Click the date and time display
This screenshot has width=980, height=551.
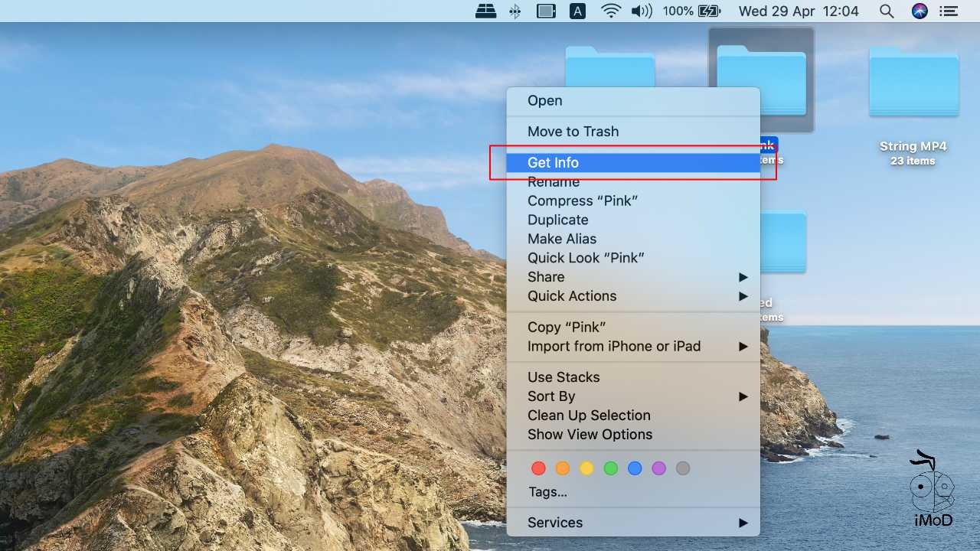click(799, 11)
